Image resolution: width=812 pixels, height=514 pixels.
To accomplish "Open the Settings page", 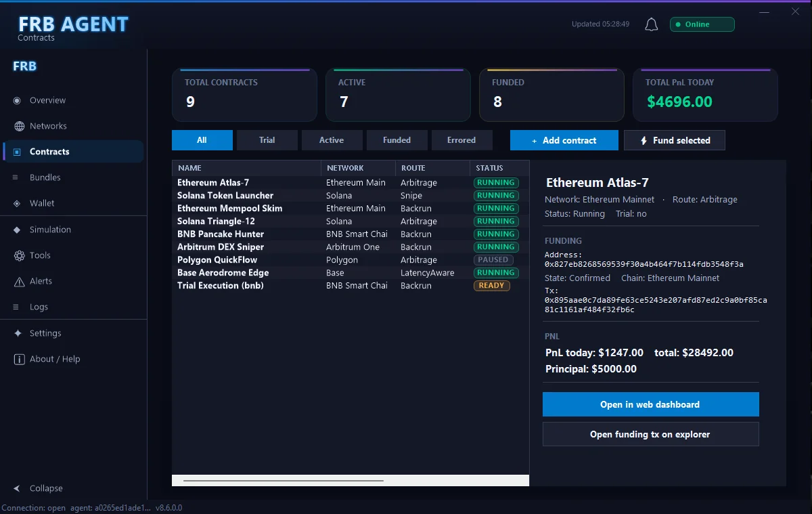I will (74, 333).
